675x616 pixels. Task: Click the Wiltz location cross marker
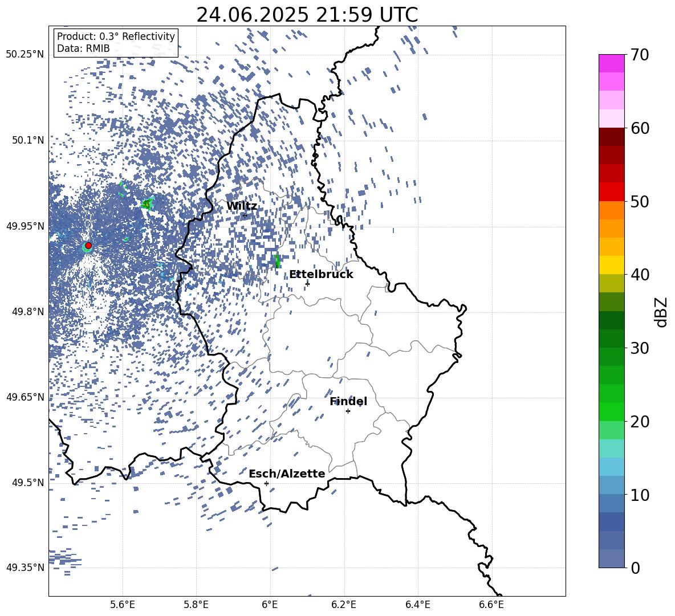pyautogui.click(x=245, y=215)
